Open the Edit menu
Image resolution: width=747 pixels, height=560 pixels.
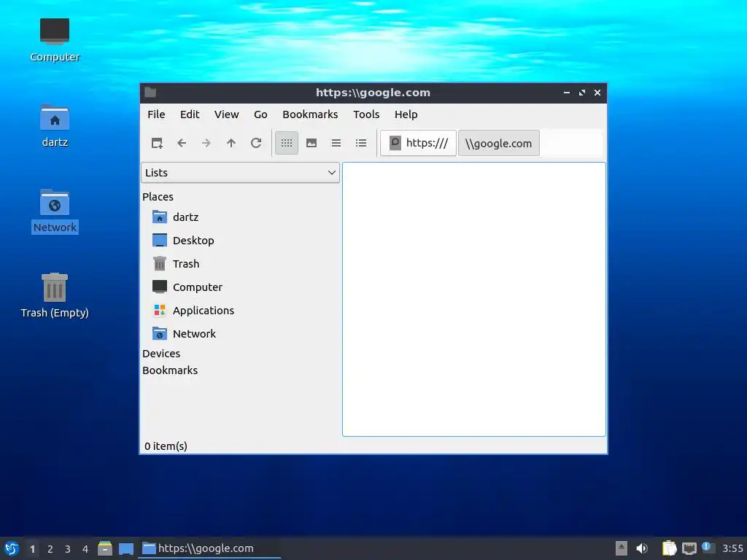click(190, 114)
